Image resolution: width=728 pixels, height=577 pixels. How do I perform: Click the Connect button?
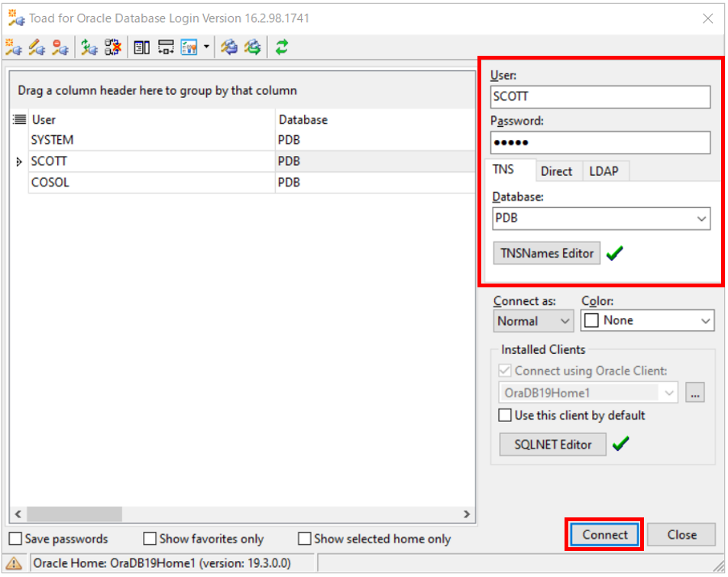[x=604, y=535]
